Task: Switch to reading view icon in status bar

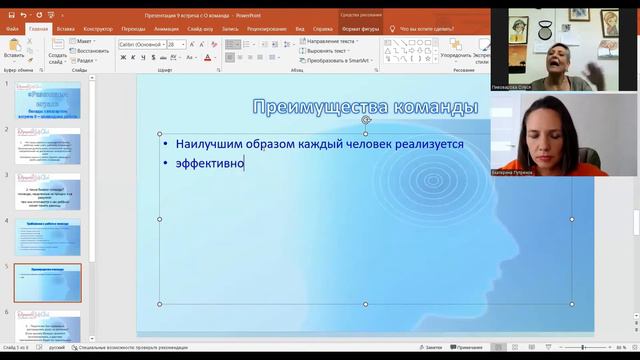Action: pos(532,347)
